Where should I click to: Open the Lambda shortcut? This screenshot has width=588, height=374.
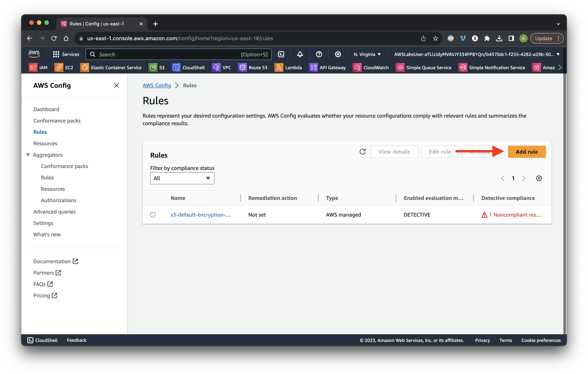point(288,67)
